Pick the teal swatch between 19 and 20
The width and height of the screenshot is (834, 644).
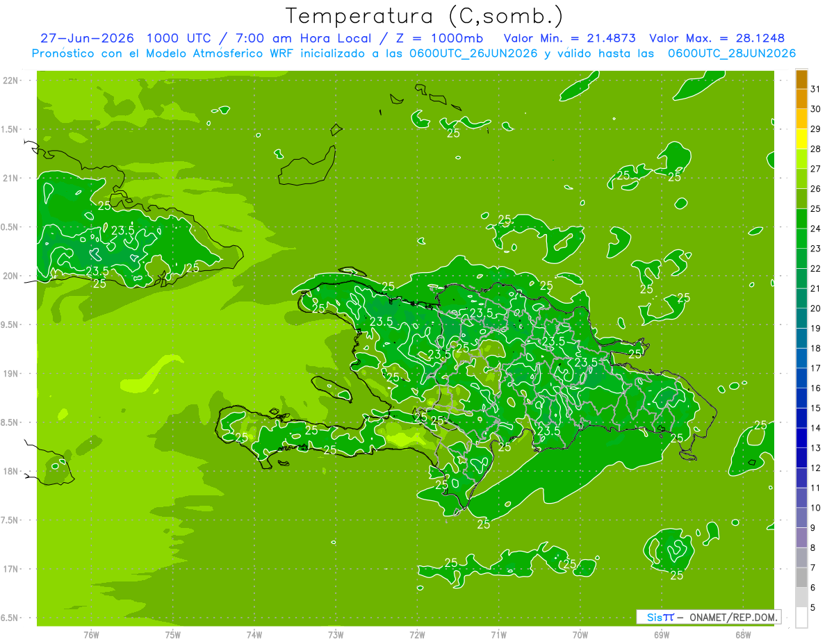point(801,318)
